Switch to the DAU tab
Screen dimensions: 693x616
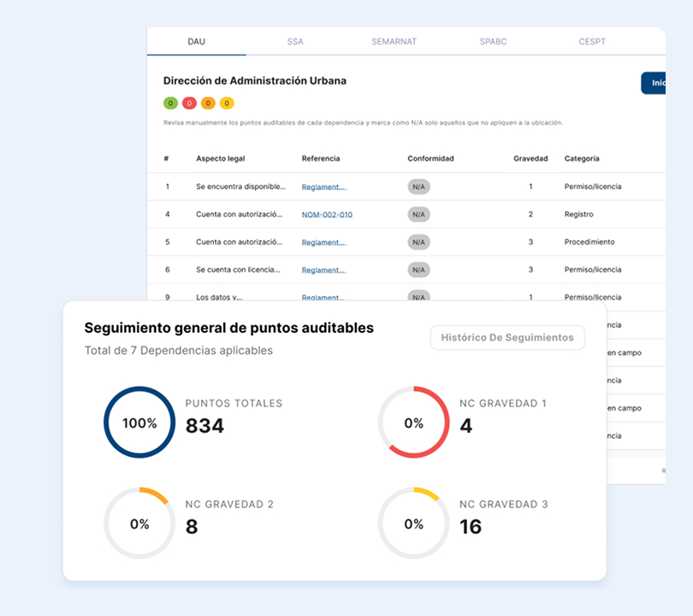click(x=196, y=42)
